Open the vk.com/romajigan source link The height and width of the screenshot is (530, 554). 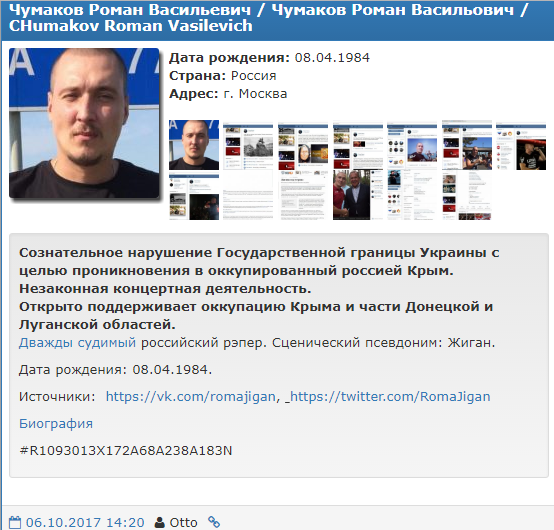click(x=191, y=396)
